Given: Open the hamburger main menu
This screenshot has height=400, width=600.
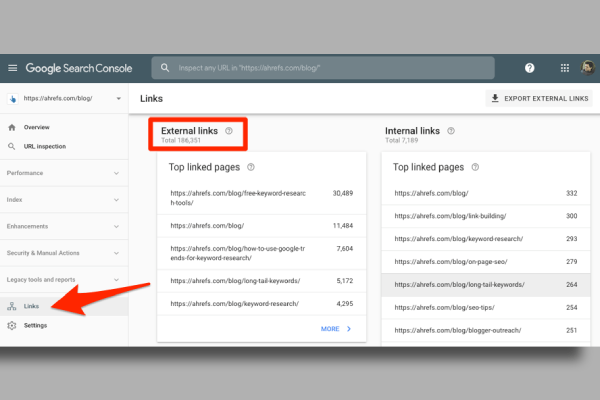Looking at the screenshot, I should point(13,68).
